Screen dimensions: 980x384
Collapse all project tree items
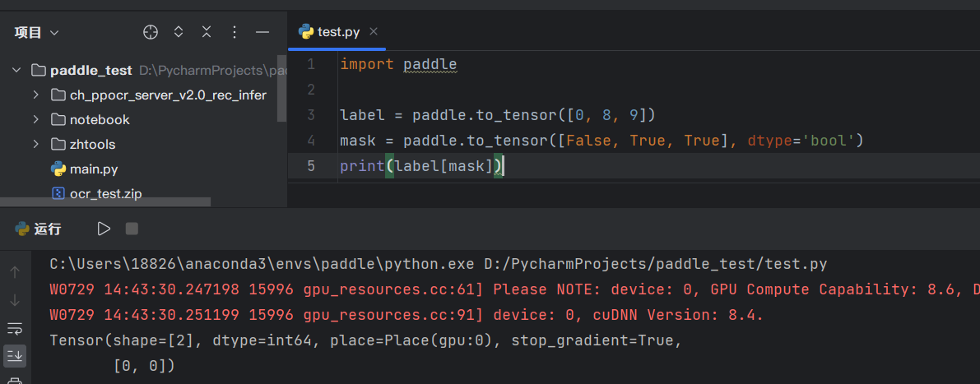(x=207, y=32)
